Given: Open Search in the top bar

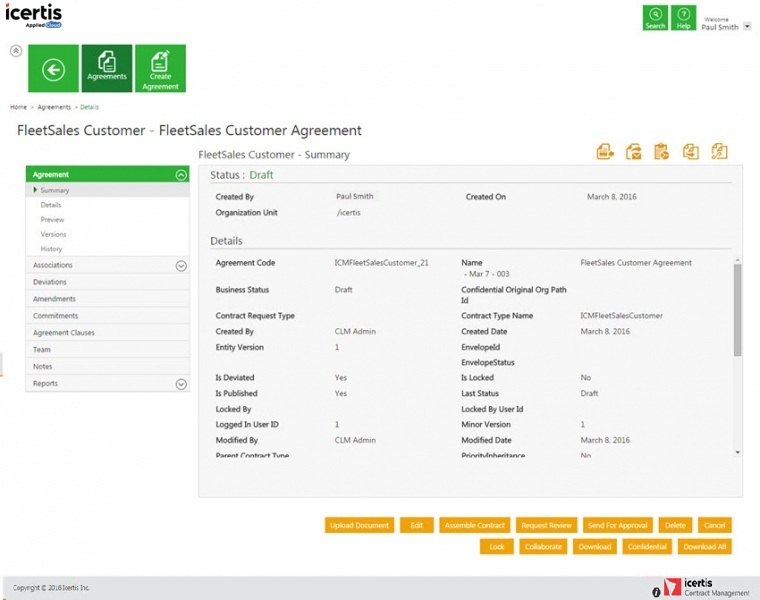Looking at the screenshot, I should [655, 18].
